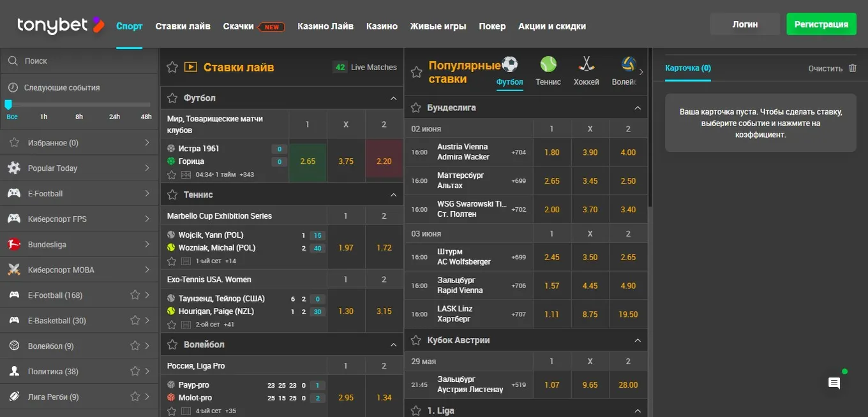This screenshot has width=868, height=417.
Task: Select odds 28.00 for Аустрия Лустенау
Action: (628, 384)
